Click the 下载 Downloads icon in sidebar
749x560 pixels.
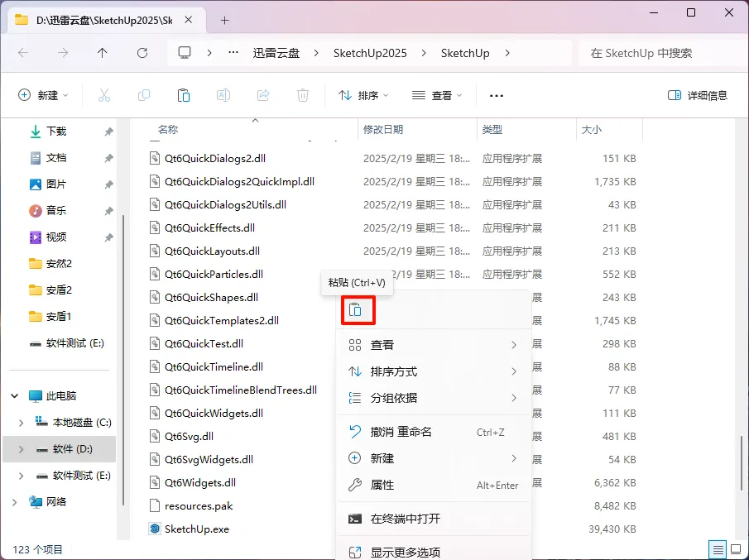click(x=36, y=132)
